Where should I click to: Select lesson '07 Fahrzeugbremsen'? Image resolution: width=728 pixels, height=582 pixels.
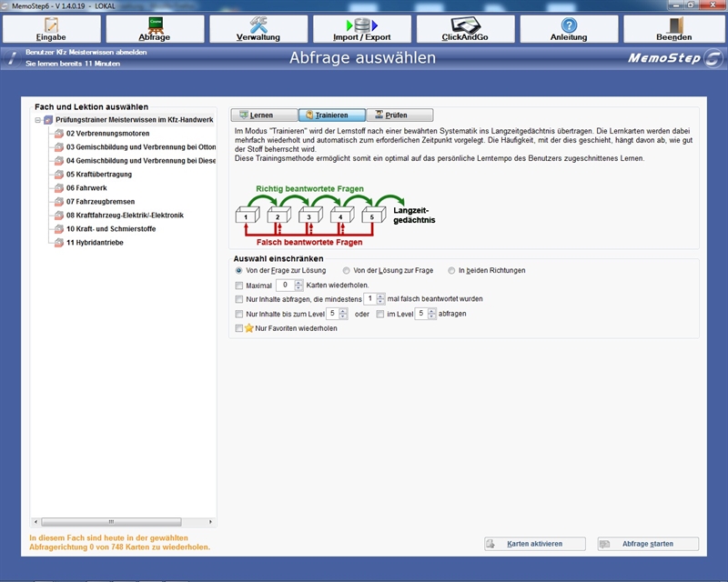point(100,201)
